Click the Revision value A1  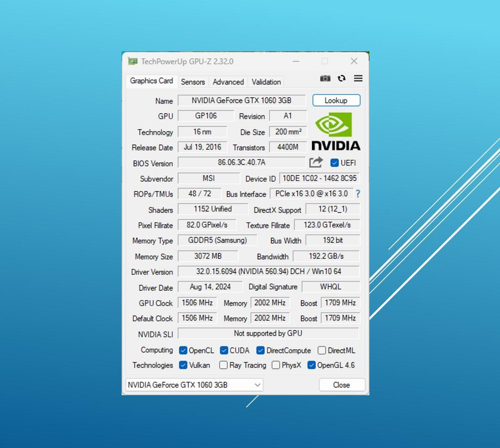(x=288, y=116)
